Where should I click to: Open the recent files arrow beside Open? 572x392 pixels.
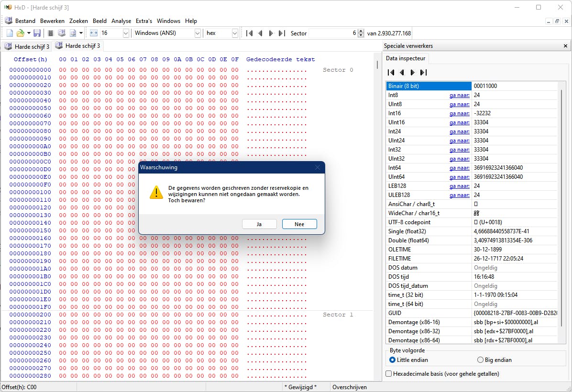pos(29,33)
